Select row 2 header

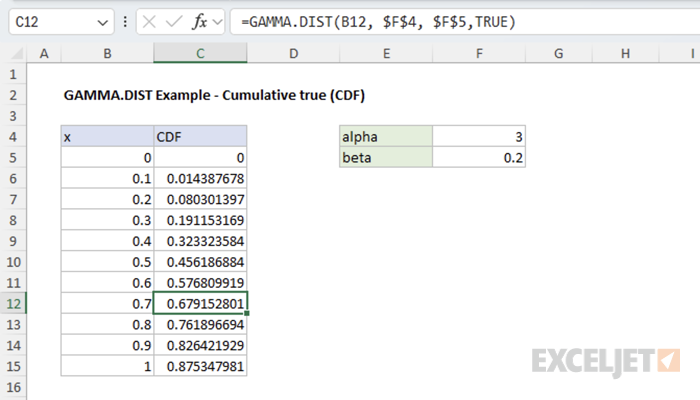coord(13,95)
